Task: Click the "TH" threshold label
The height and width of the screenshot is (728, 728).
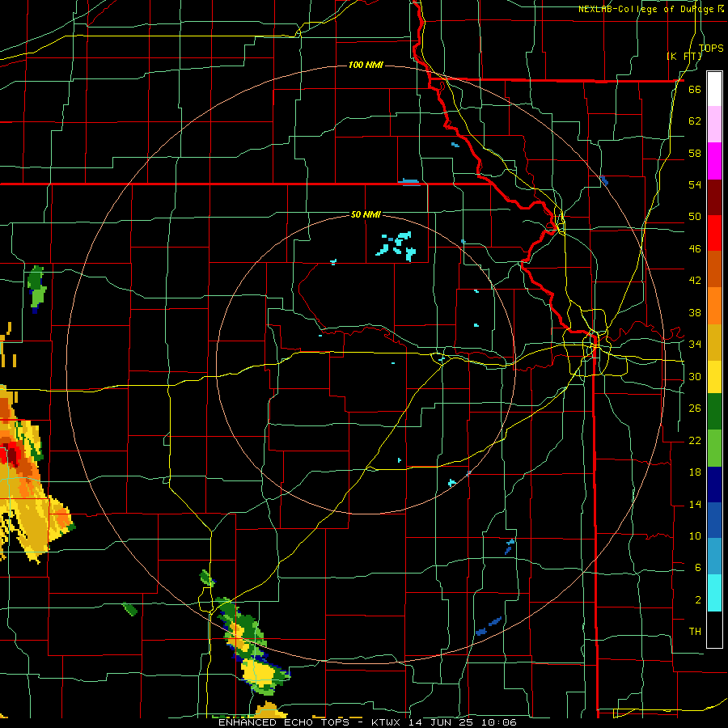Action: [695, 631]
